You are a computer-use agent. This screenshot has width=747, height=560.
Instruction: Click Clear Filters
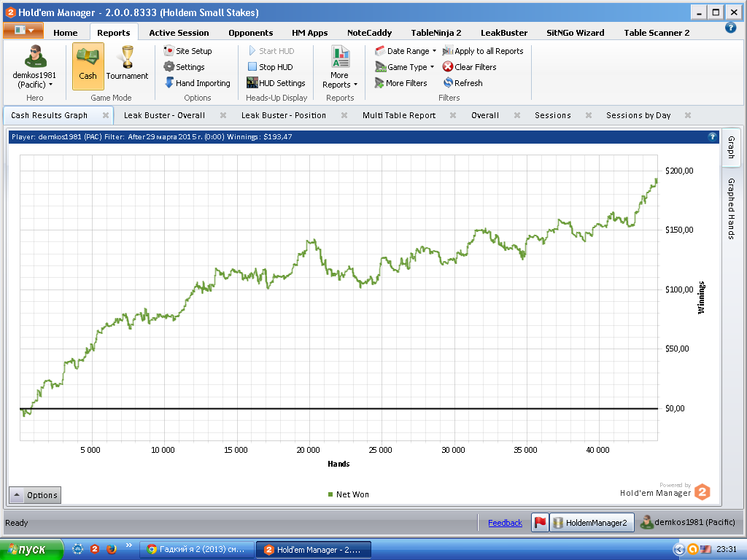click(x=469, y=67)
